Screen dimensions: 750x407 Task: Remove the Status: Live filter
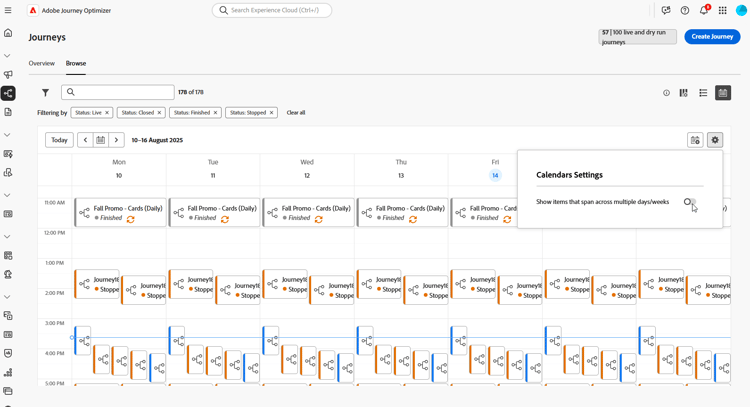click(108, 113)
